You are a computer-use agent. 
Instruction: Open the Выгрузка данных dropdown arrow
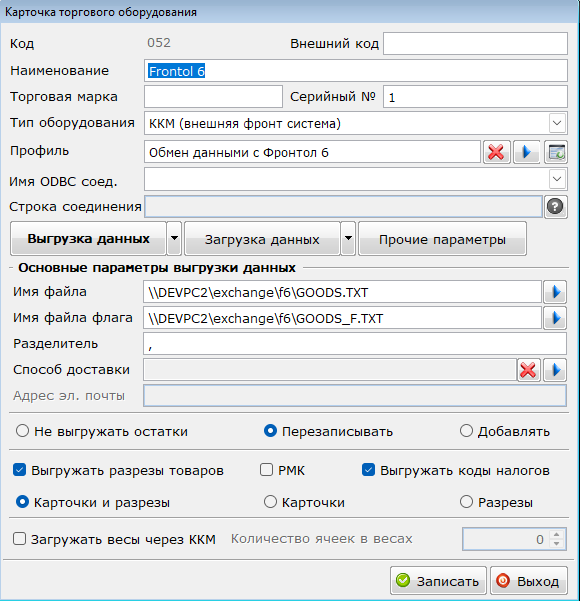point(174,238)
